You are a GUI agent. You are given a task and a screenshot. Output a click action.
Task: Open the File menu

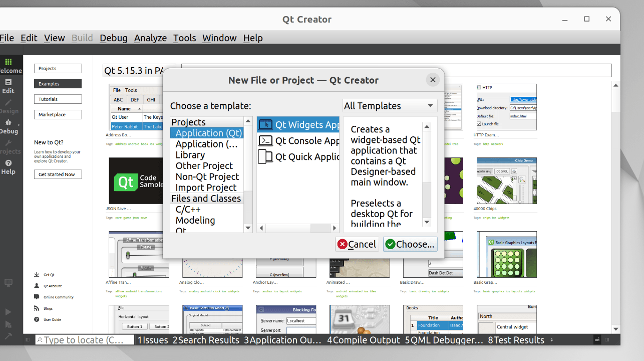pos(7,38)
